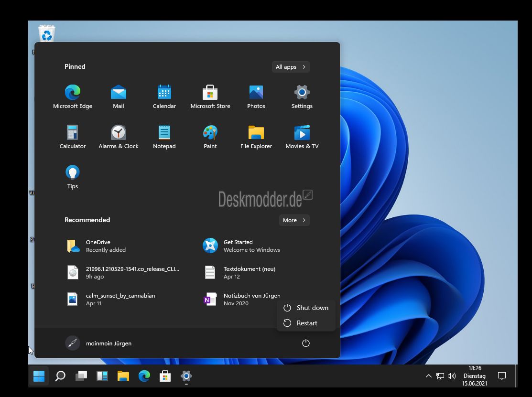Click the 18:26 clock and date
Image resolution: width=532 pixels, height=397 pixels.
tap(474, 376)
